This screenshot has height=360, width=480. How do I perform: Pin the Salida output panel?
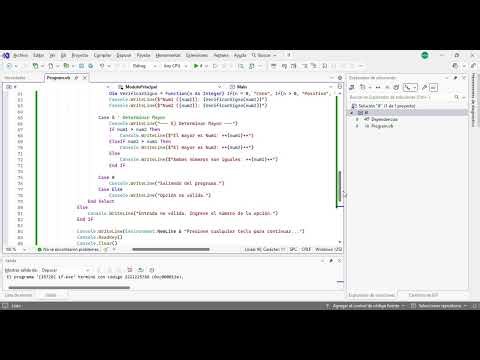331,261
